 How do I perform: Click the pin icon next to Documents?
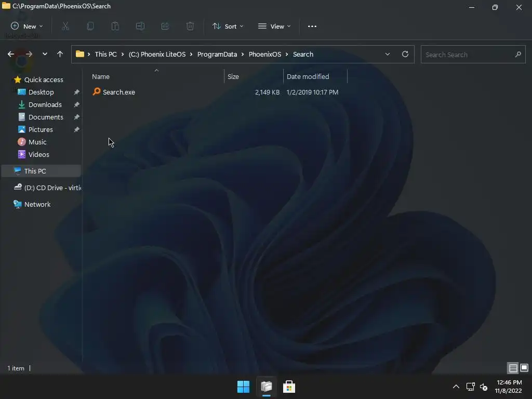coord(77,117)
